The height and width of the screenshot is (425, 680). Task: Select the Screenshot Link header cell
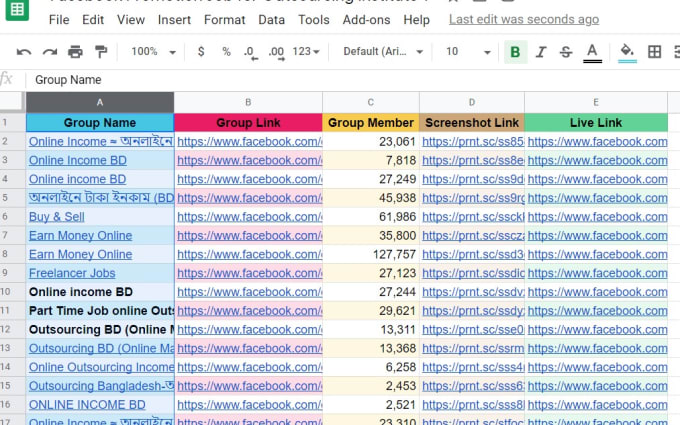click(x=472, y=123)
